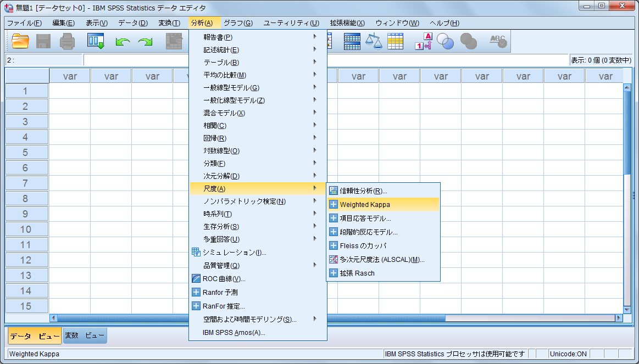Expand the 分類(F) submenu
Viewport: 639px width, 364px height.
coord(258,163)
